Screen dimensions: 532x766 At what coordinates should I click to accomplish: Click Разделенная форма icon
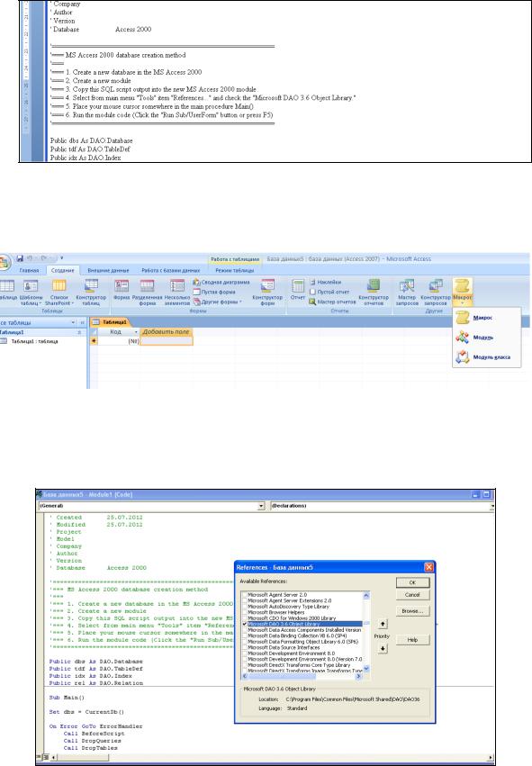click(x=147, y=293)
